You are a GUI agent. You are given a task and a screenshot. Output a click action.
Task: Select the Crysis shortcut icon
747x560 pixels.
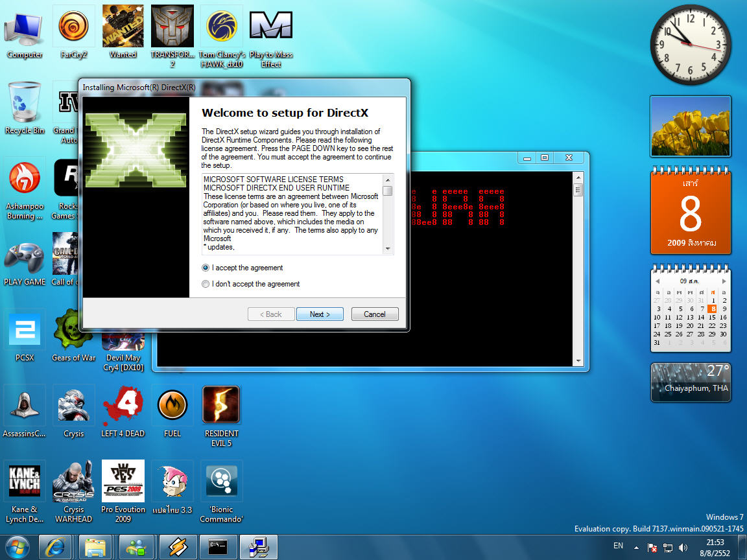click(x=73, y=412)
